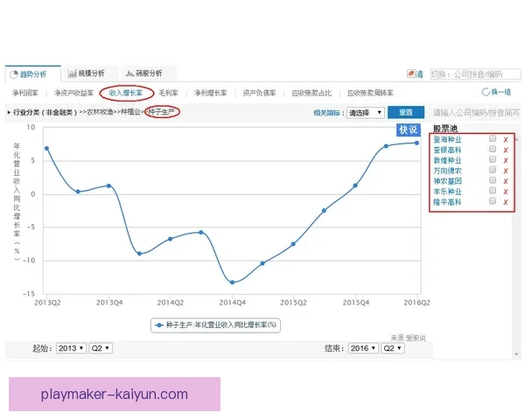
Task: Remove 万向德农 using its red X
Action: pos(506,171)
